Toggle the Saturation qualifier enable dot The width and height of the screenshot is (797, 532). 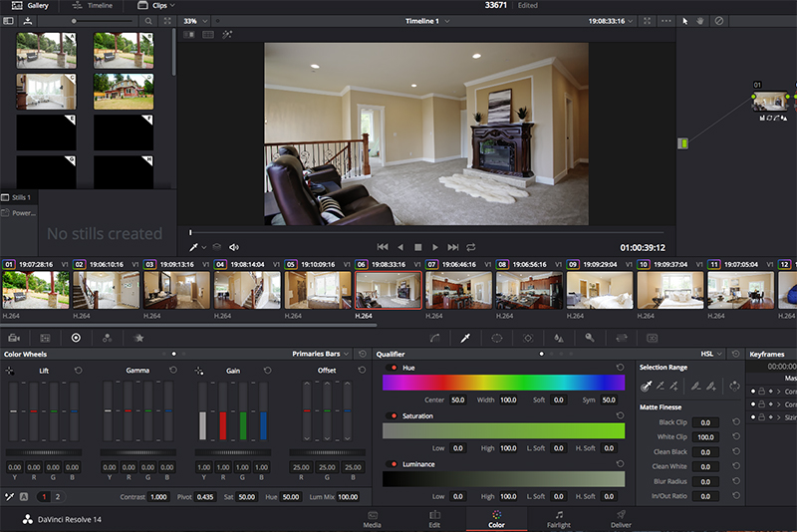pos(394,415)
